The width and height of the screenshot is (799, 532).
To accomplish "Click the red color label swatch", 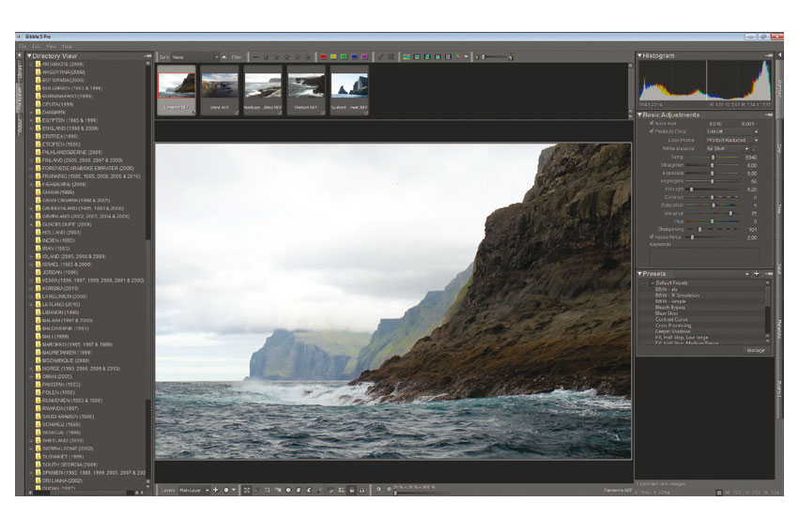I will click(x=324, y=57).
